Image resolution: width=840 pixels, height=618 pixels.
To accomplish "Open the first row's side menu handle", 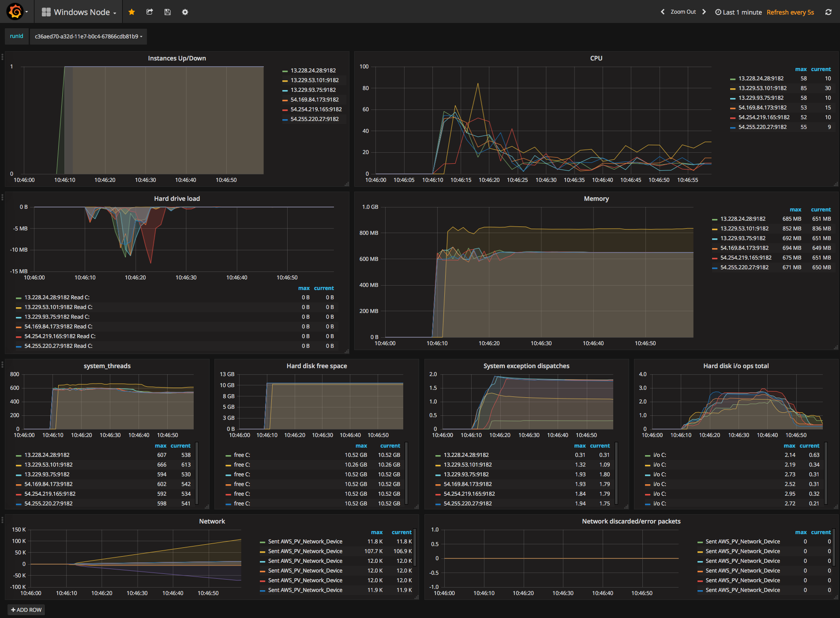I will coord(2,57).
